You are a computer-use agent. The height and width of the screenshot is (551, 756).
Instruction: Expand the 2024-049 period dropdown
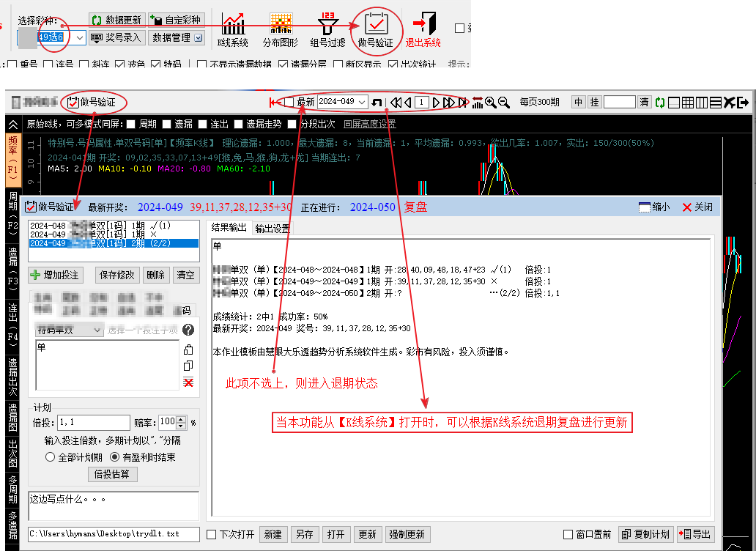pos(361,102)
